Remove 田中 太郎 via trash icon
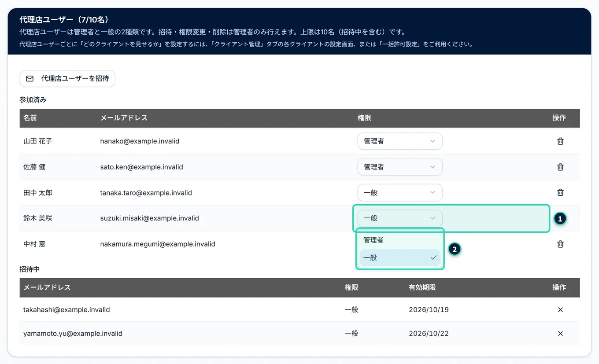Screen dimensions: 599x364 (560, 192)
